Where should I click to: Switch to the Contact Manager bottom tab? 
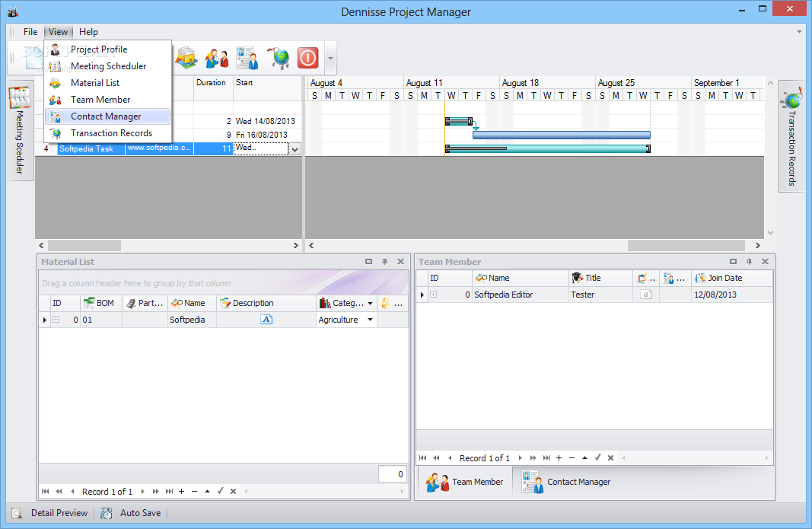point(566,482)
